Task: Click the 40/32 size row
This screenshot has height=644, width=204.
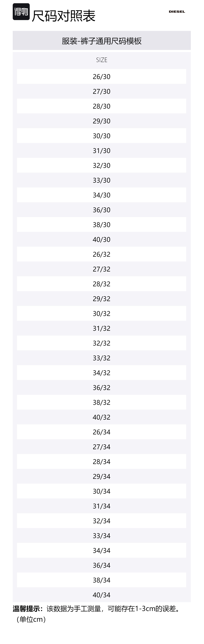Action: [102, 417]
